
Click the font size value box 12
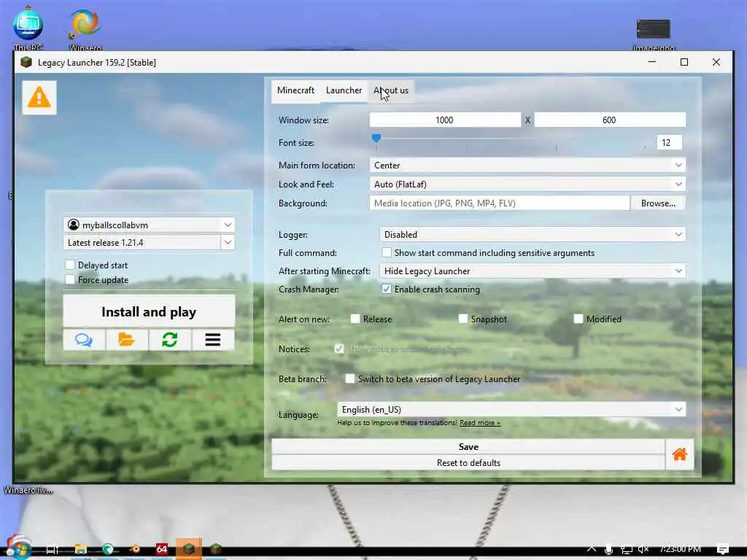[x=669, y=142]
